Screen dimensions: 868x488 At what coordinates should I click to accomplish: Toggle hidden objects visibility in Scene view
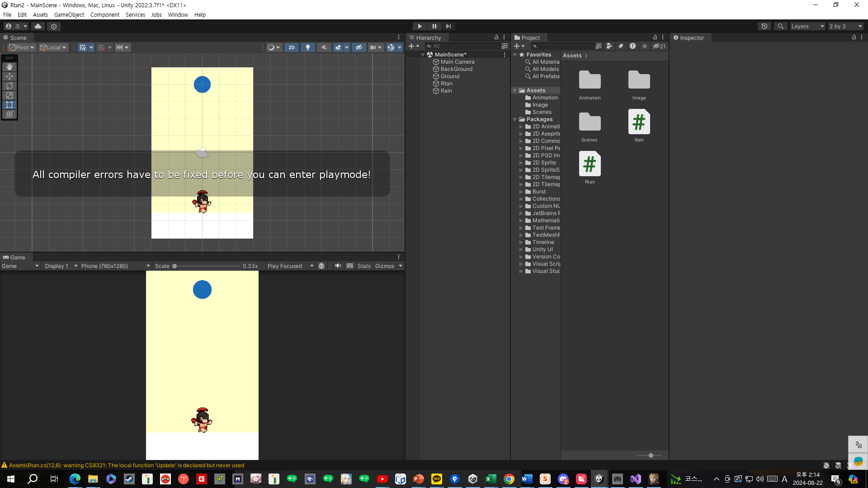[x=359, y=47]
